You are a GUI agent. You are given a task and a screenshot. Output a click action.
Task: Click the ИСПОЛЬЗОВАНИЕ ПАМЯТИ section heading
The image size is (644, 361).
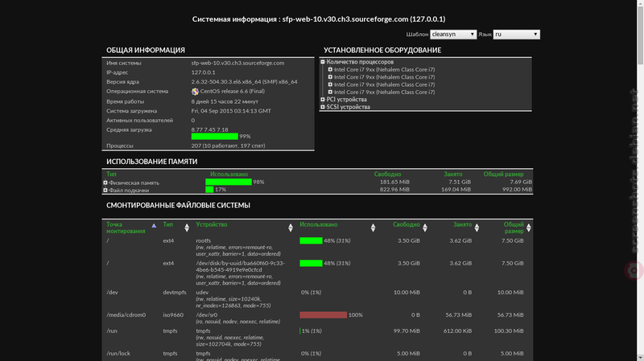152,162
